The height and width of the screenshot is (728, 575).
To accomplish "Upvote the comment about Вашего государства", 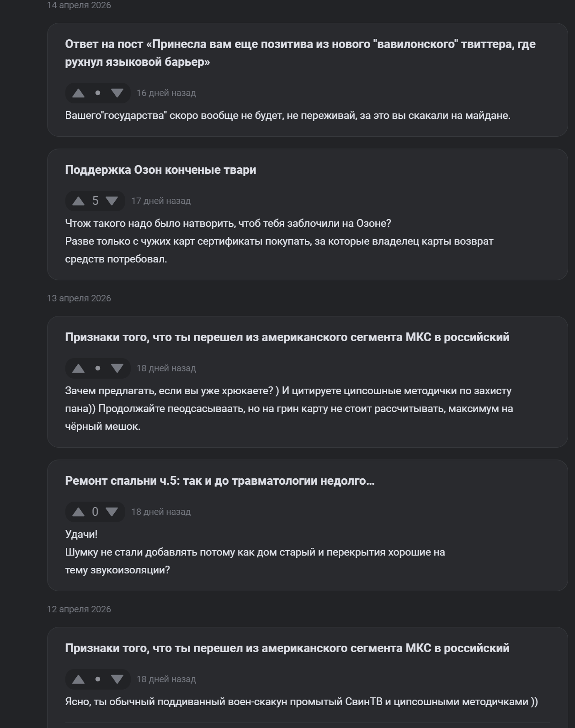I will 79,93.
